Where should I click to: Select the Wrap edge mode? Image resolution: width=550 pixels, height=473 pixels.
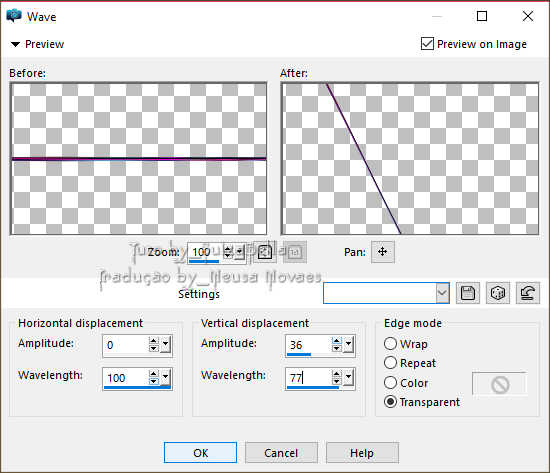pos(390,344)
